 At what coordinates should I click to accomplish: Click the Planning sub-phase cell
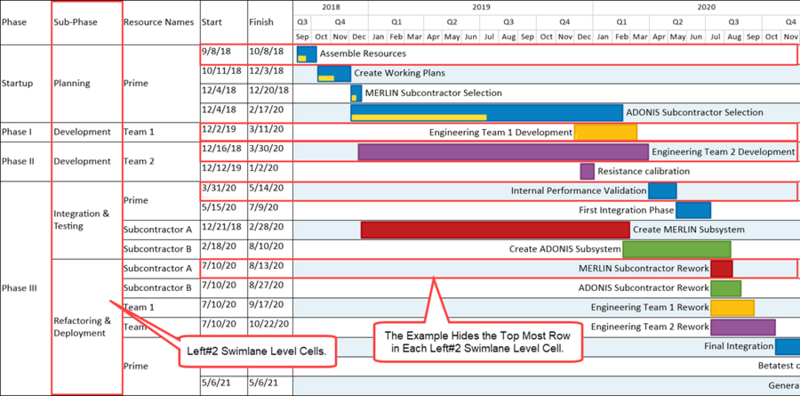click(x=87, y=83)
